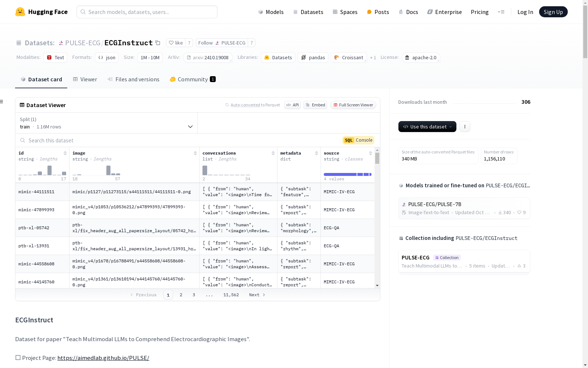The height and width of the screenshot is (368, 588).
Task: Click the source column class distribution bar
Action: tap(348, 174)
